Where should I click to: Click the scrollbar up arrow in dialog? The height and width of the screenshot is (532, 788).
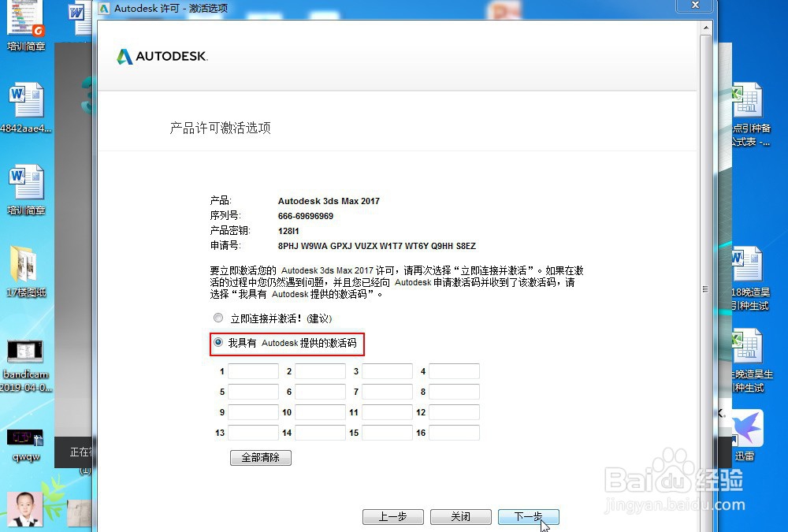click(x=705, y=28)
